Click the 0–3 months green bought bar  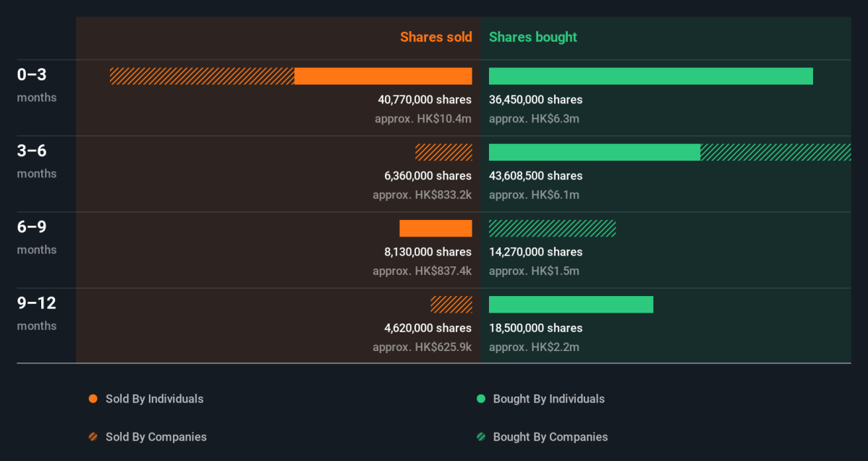(650, 76)
